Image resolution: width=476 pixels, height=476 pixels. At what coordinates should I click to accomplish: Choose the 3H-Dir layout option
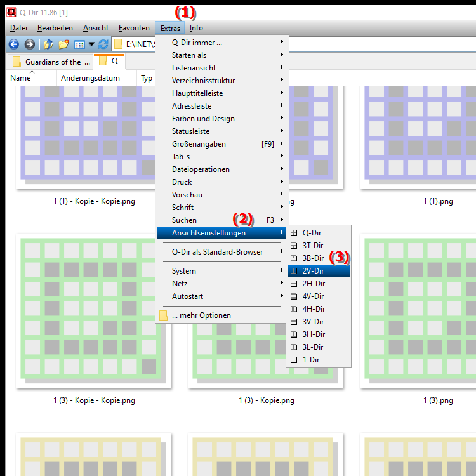click(x=319, y=334)
